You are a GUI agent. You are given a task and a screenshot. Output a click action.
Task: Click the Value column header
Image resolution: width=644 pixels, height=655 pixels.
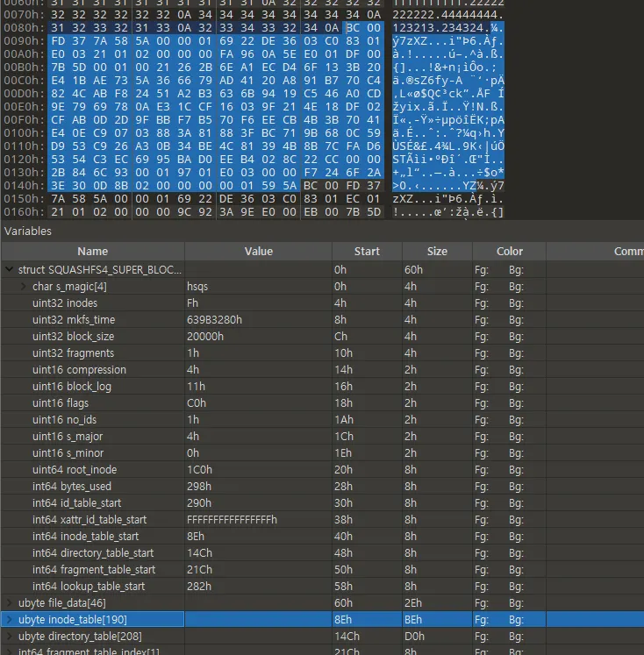(x=258, y=252)
